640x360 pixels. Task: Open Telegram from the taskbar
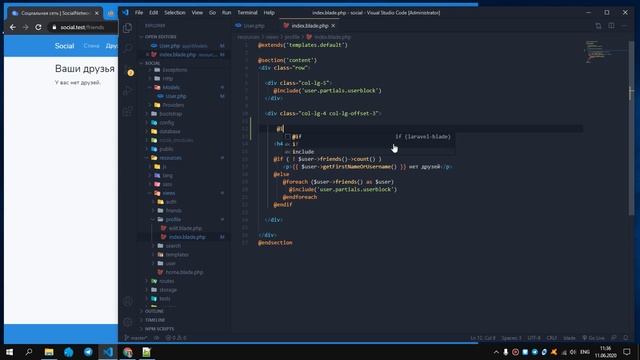pos(88,352)
